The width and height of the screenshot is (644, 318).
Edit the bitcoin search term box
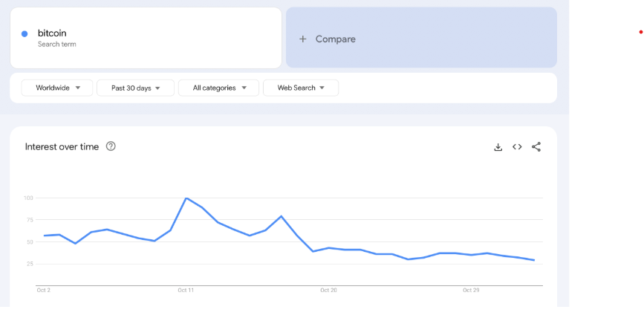(x=146, y=38)
